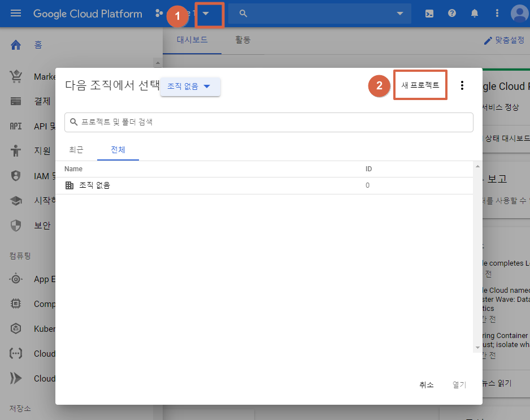Click the 프로젝트 및 폴더 검색 field

tap(269, 122)
